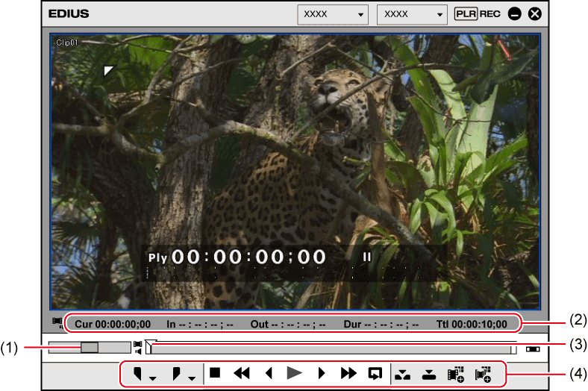Add the clip to the bin

click(454, 373)
